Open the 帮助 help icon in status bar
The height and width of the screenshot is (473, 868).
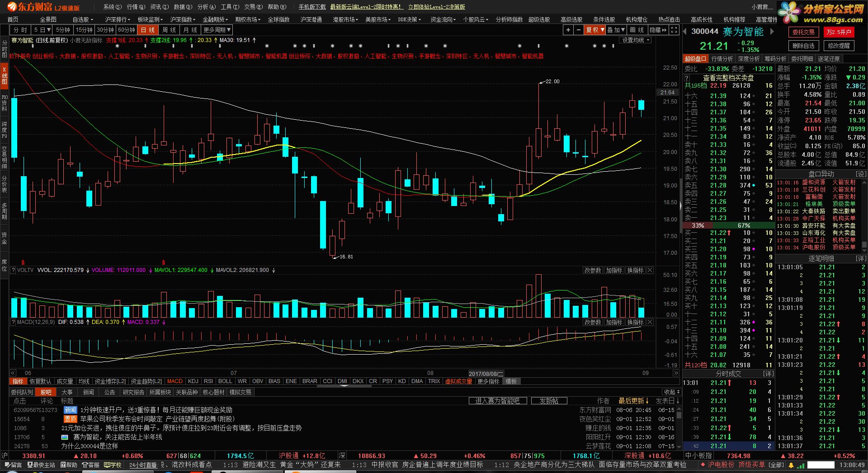[68, 465]
